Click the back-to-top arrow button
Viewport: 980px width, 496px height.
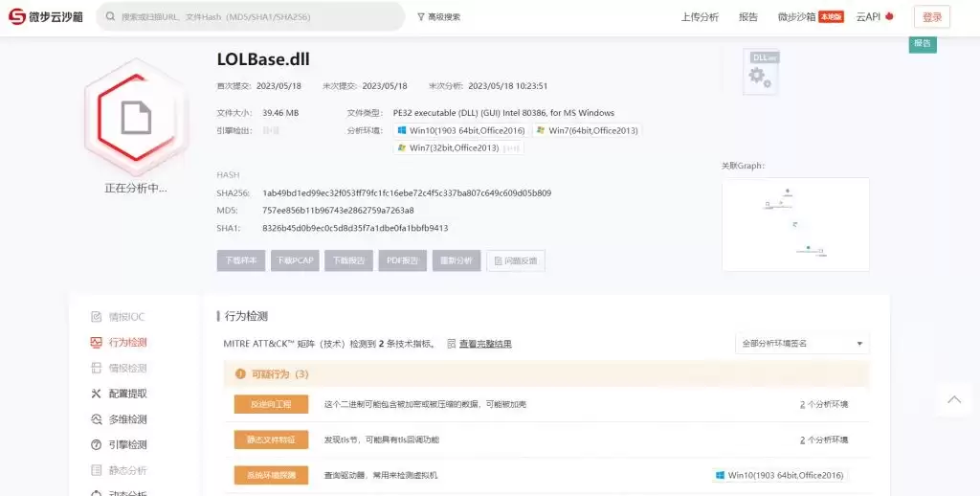(x=954, y=399)
